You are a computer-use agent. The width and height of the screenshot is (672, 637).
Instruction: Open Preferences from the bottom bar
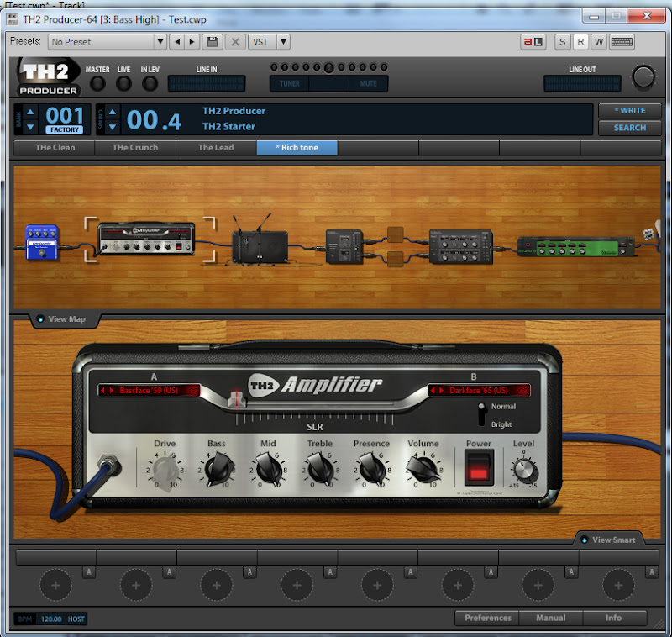(487, 618)
